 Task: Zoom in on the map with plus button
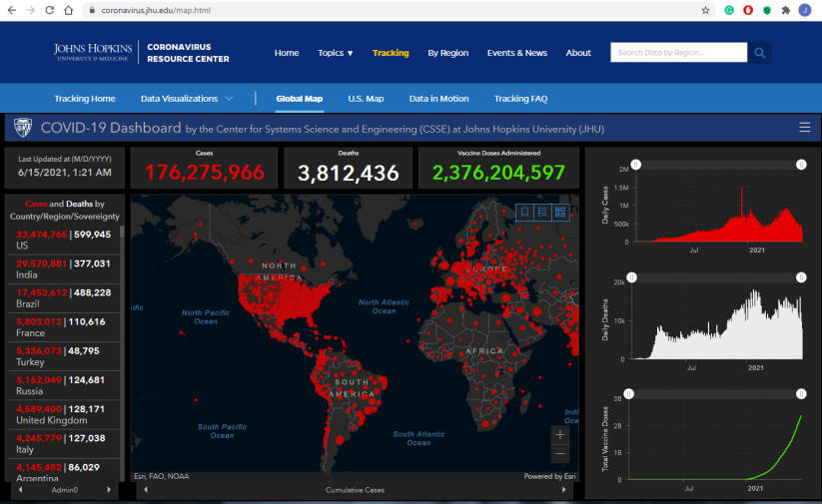tap(560, 434)
